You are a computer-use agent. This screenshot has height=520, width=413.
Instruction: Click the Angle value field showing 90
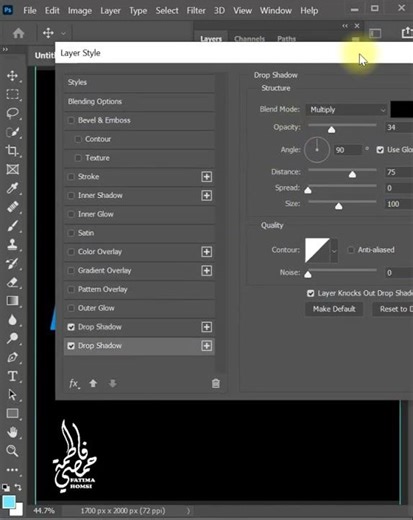click(x=348, y=150)
